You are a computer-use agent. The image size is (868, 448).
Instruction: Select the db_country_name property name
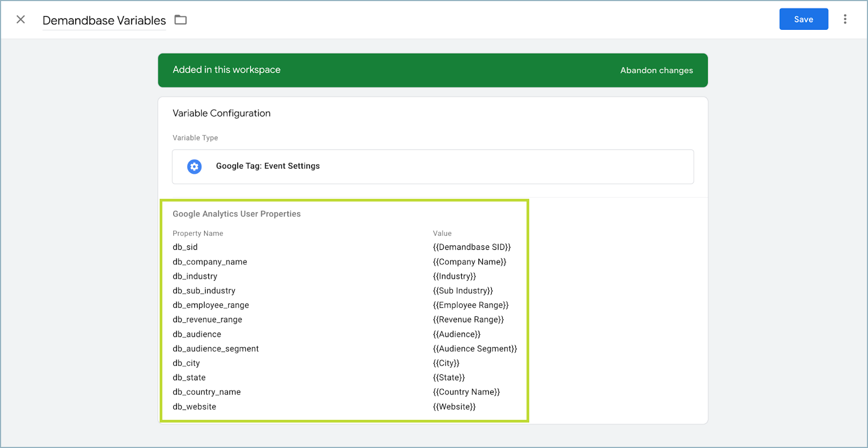point(207,392)
